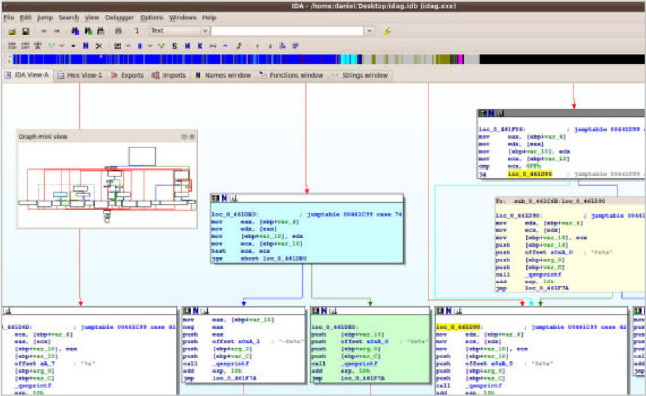Jump back with the left arrow icon
The height and width of the screenshot is (396, 646).
tap(44, 31)
